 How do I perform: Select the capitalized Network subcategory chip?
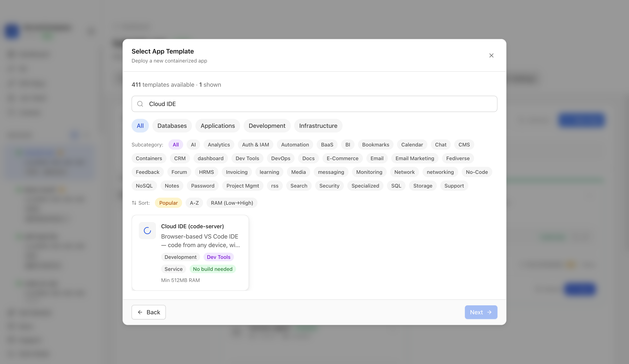pos(404,172)
